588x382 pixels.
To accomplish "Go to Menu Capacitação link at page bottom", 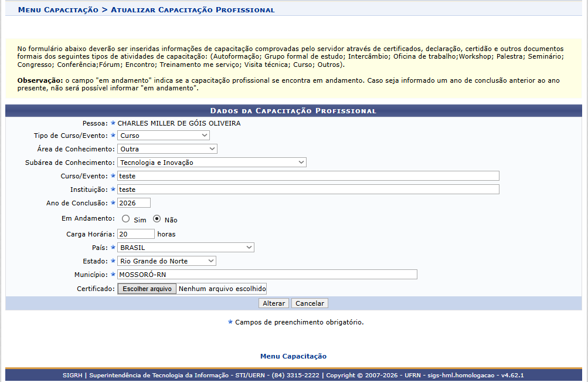I will (293, 356).
